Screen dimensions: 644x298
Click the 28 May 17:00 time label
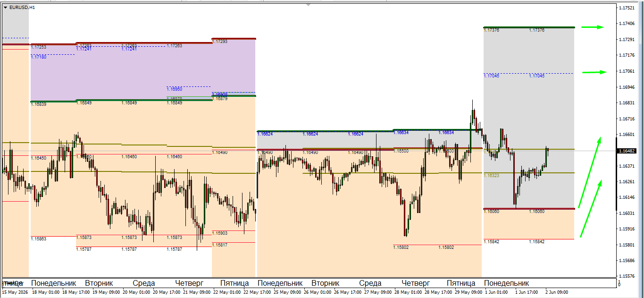[x=439, y=292]
